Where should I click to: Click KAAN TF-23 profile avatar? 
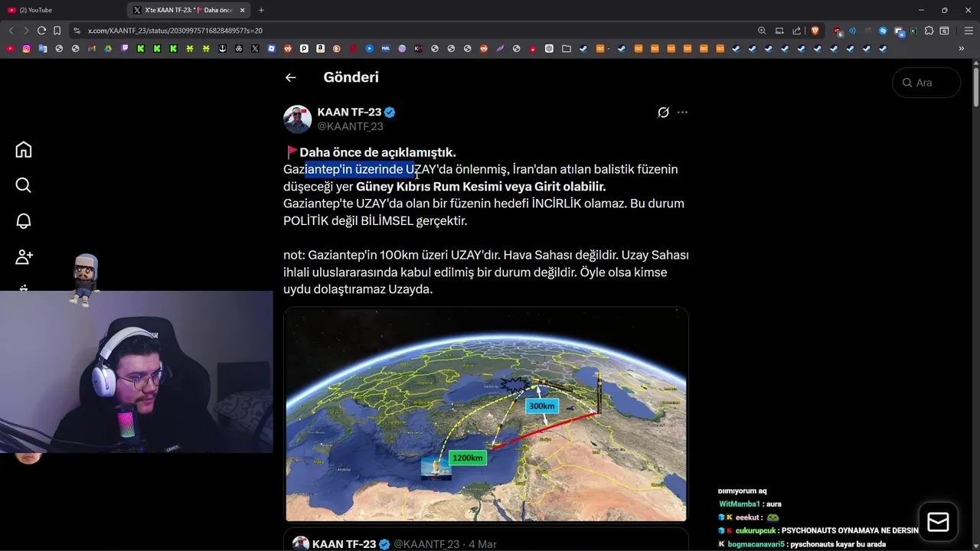coord(297,119)
